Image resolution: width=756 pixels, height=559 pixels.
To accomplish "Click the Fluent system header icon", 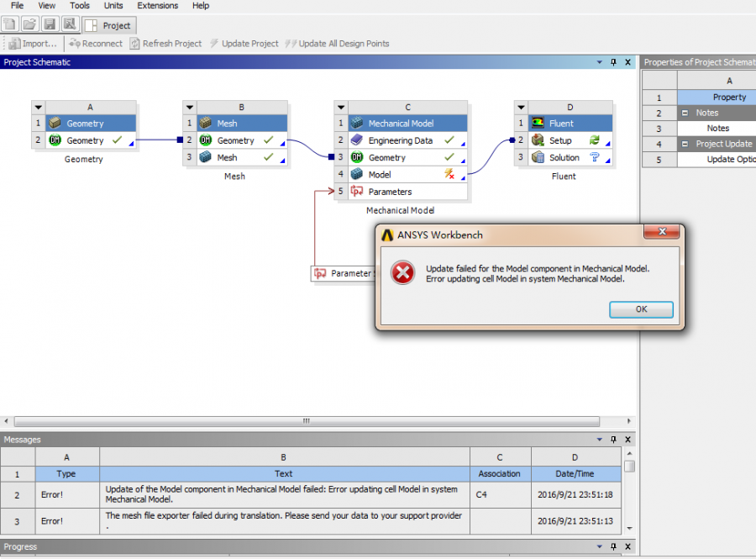I will [538, 124].
